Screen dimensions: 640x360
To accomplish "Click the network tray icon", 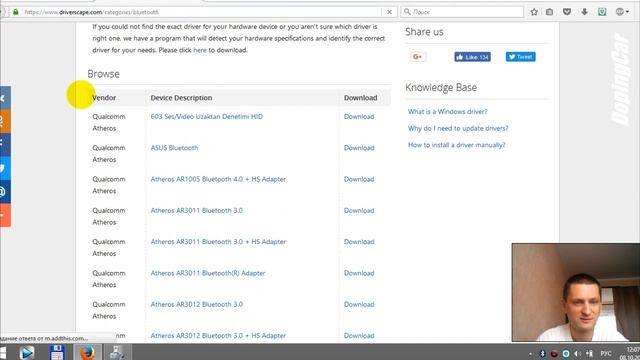I will click(x=589, y=353).
